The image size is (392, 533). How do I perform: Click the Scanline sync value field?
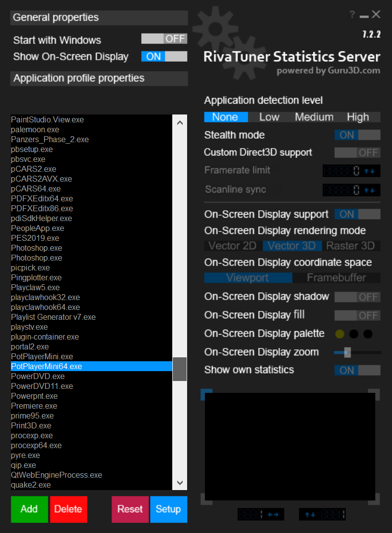(x=342, y=190)
